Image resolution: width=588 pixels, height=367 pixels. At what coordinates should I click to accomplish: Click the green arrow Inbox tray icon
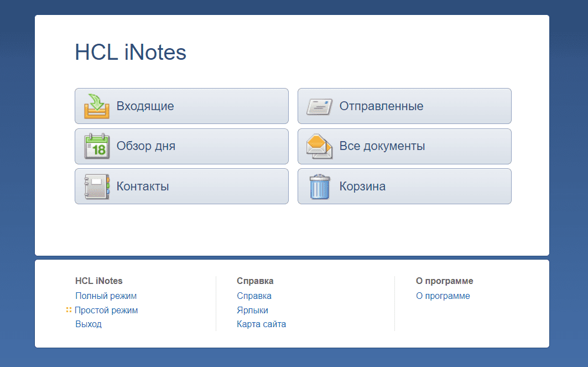tap(97, 106)
